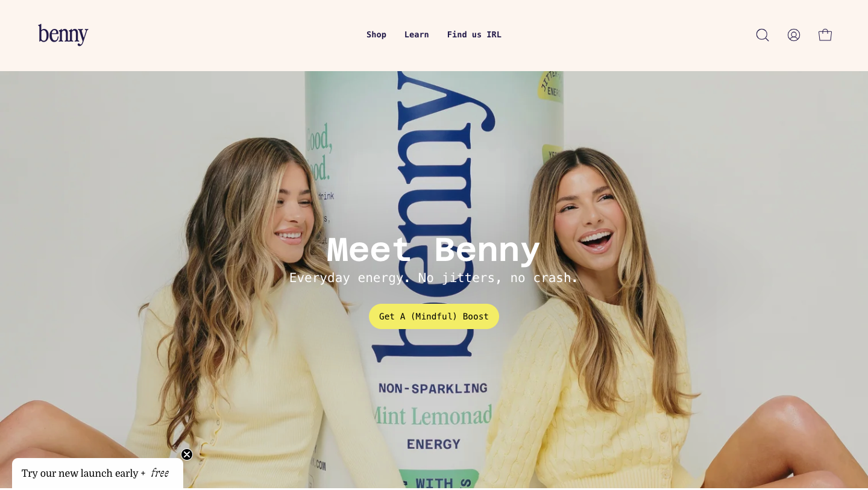Viewport: 868px width, 490px height.
Task: Click the yellow jitter-free badge on can
Action: pyautogui.click(x=550, y=86)
